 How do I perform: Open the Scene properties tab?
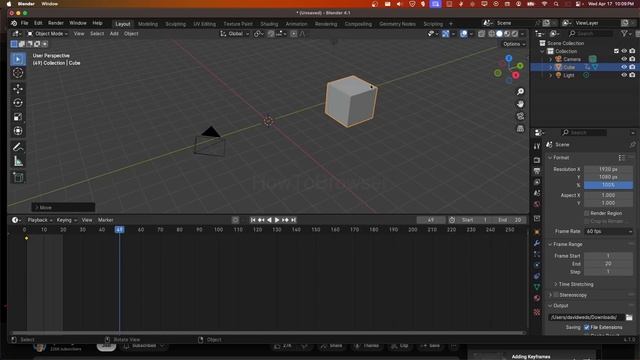537,193
